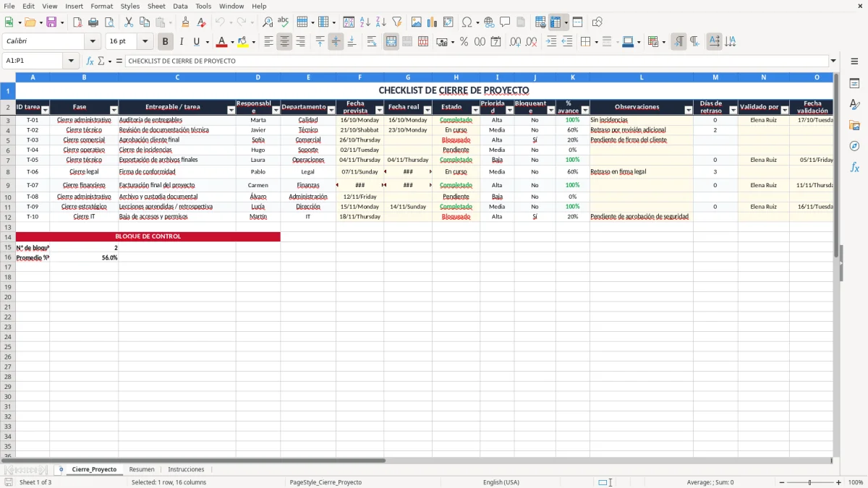Click Split Window icon

click(577, 22)
